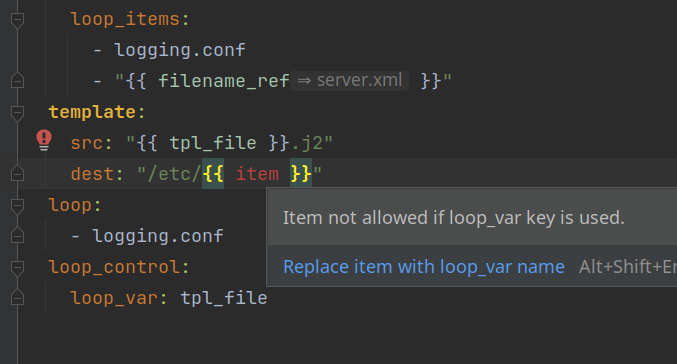Click 'tpl_file' in the src line
This screenshot has height=364, width=677.
click(213, 143)
